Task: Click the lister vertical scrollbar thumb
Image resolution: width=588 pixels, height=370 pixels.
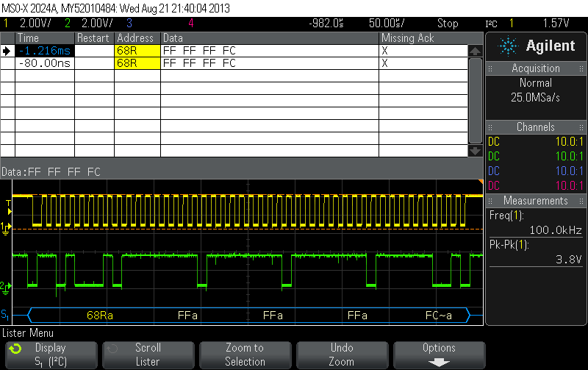Action: (475, 101)
